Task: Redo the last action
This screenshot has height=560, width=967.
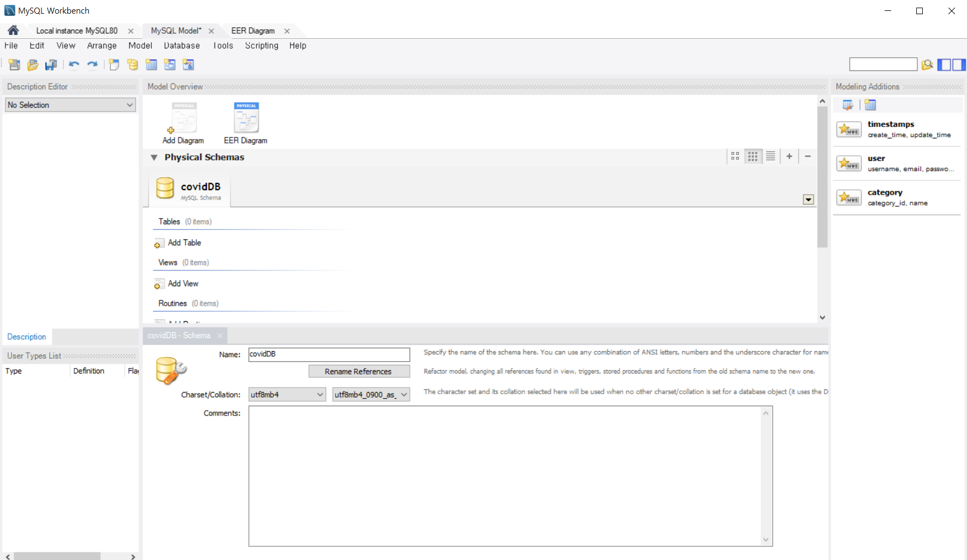Action: pyautogui.click(x=92, y=65)
